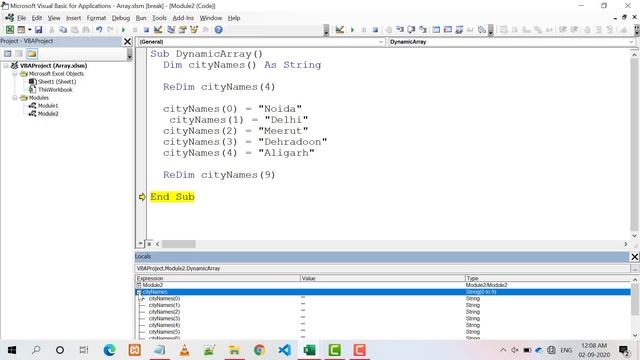This screenshot has width=640, height=360.
Task: Open the Watch Window debug icon
Action: point(459,29)
